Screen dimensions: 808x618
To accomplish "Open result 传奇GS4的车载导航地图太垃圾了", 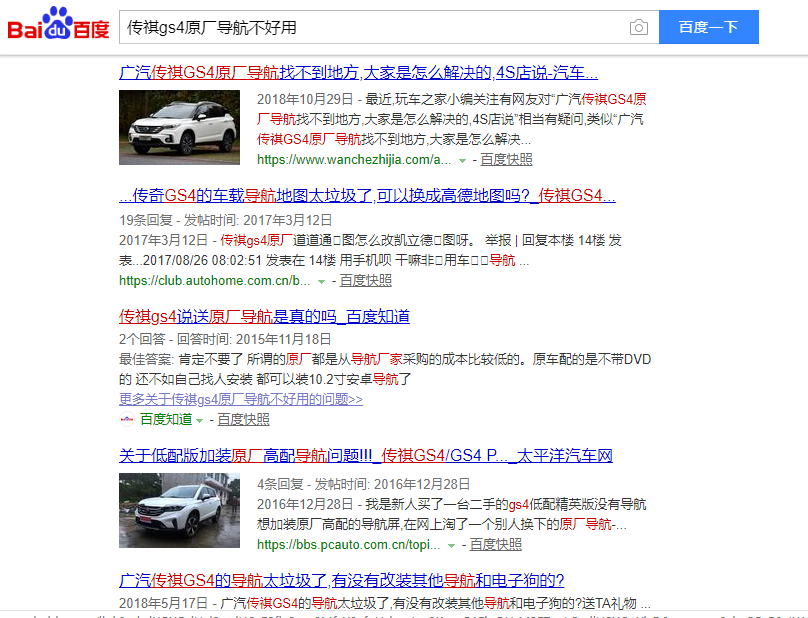I will (367, 196).
